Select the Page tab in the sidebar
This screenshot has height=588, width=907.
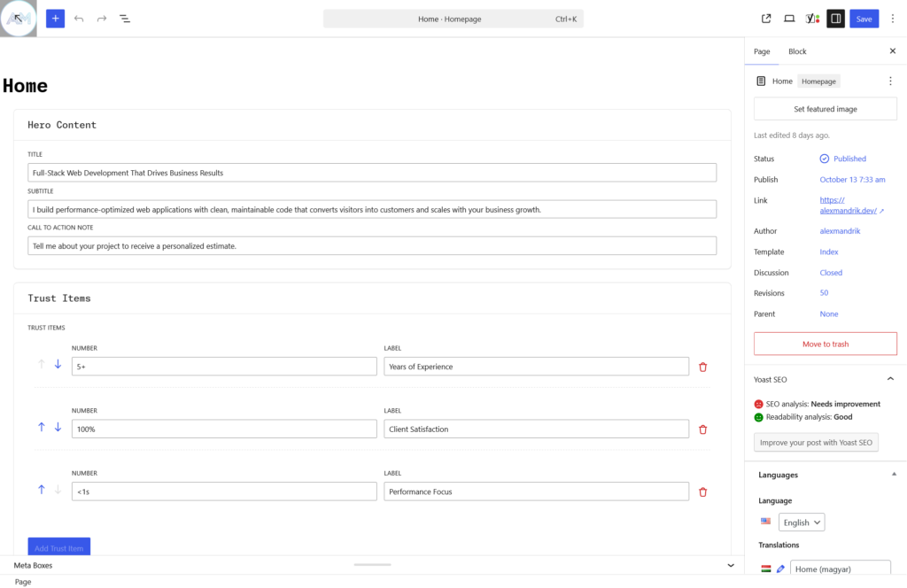tap(761, 50)
